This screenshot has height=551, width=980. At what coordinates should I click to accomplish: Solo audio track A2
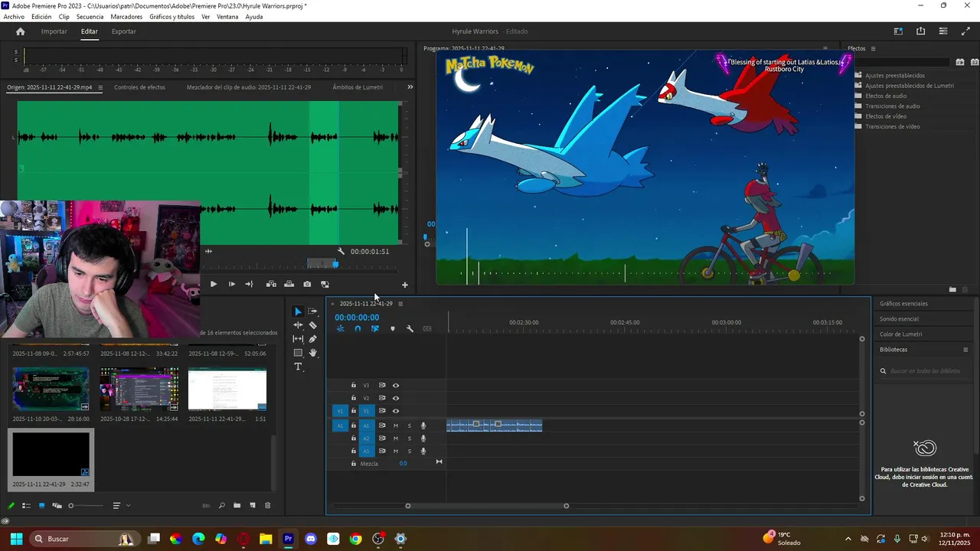pos(410,439)
